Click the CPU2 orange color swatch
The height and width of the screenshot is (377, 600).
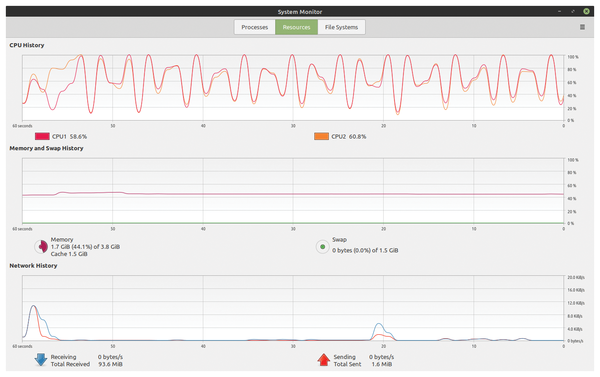point(321,136)
